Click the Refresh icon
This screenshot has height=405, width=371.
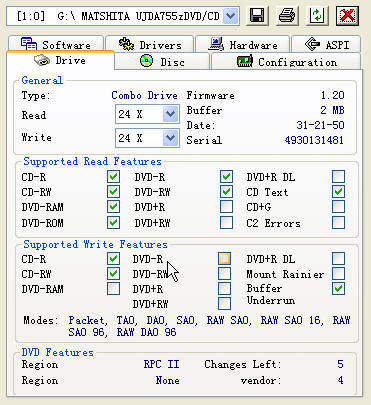tap(317, 15)
